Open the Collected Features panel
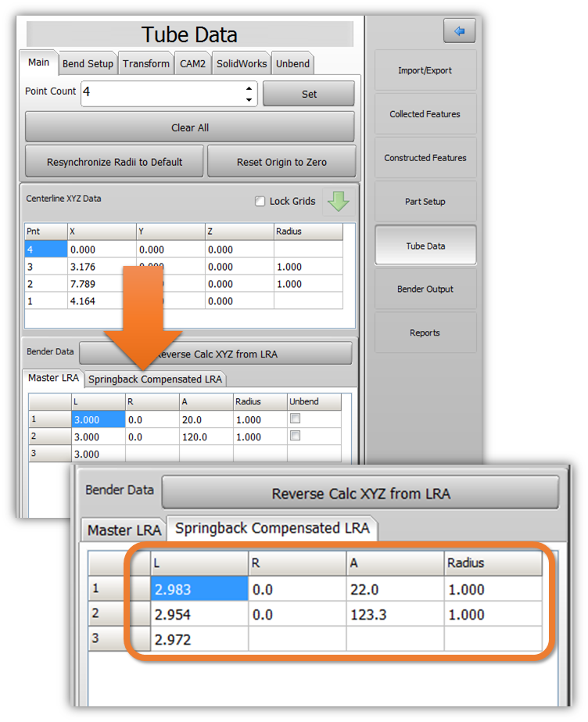The width and height of the screenshot is (588, 722). point(425,114)
